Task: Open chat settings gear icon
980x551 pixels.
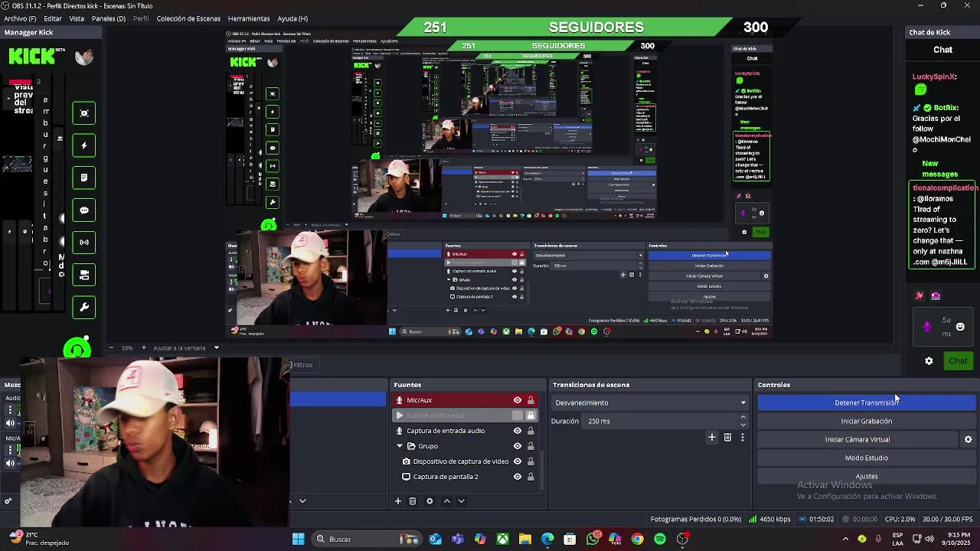Action: (x=929, y=361)
